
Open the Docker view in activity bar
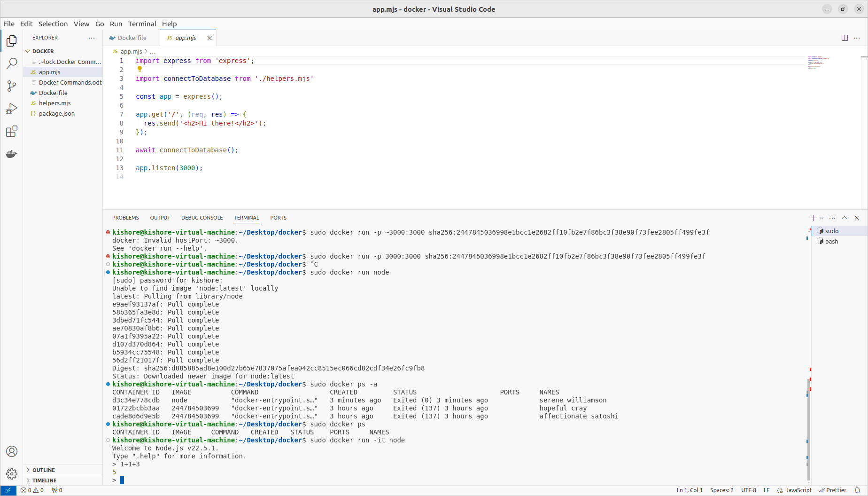coord(12,154)
